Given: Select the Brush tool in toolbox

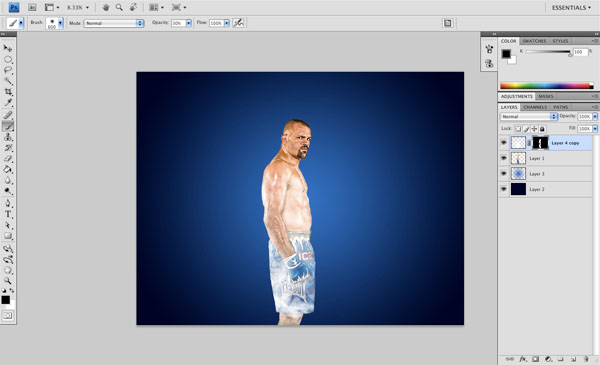Looking at the screenshot, I should click(x=8, y=126).
